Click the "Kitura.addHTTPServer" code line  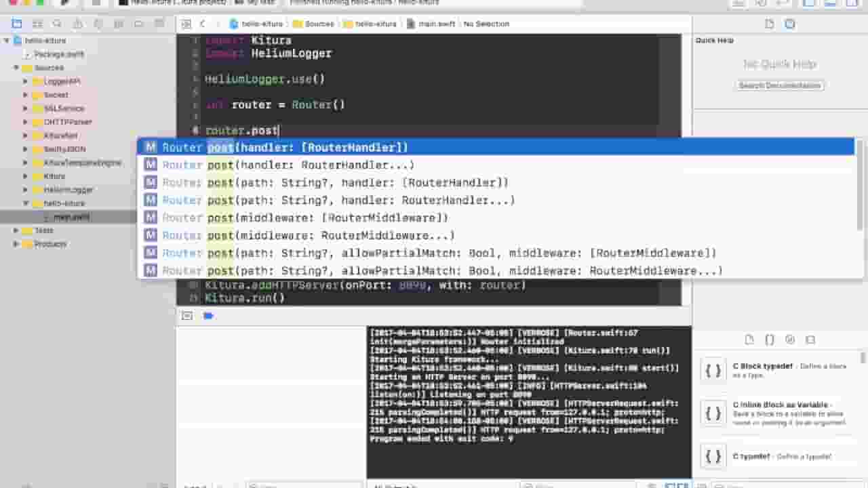point(366,285)
